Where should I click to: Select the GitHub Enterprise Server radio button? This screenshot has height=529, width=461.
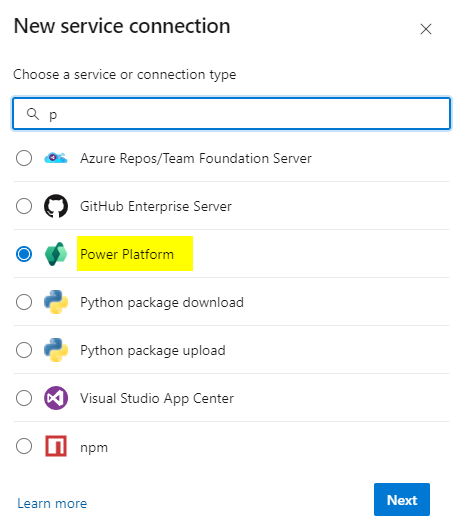pyautogui.click(x=24, y=206)
